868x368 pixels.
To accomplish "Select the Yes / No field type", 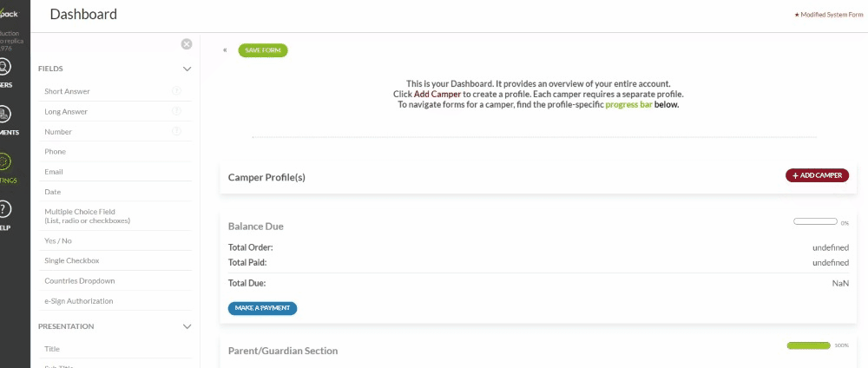I will [x=115, y=240].
